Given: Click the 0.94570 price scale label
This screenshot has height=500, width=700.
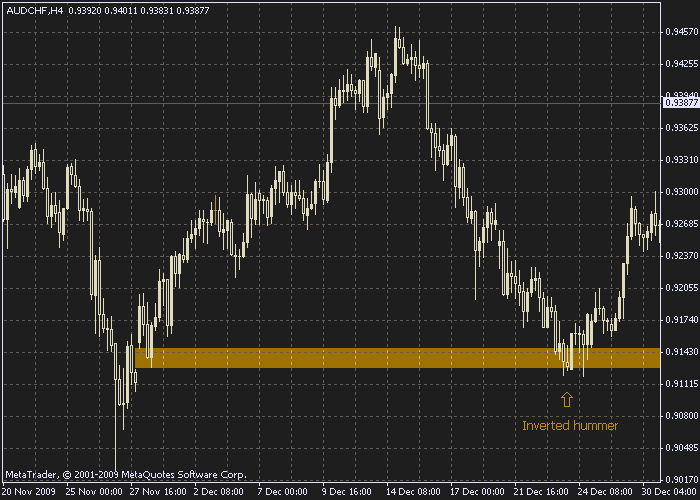Looking at the screenshot, I should click(x=681, y=32).
